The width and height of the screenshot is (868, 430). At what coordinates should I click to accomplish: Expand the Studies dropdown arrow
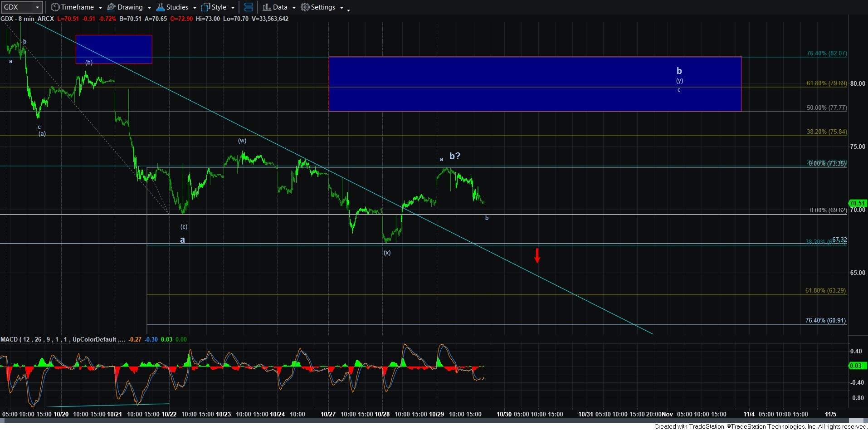[x=195, y=8]
